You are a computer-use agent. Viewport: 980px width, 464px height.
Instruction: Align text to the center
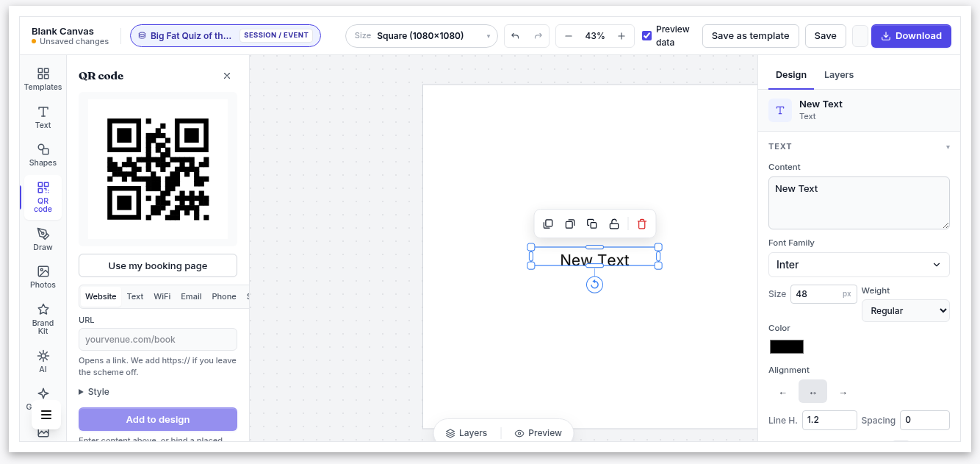pos(813,393)
